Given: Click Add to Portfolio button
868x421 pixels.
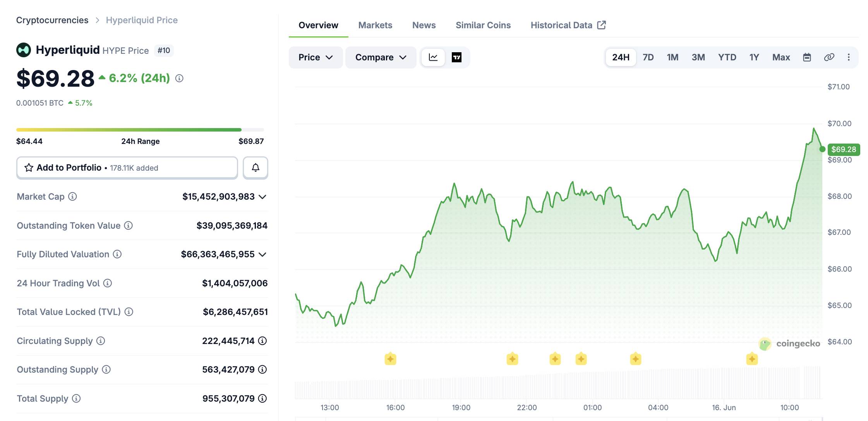Looking at the screenshot, I should point(127,168).
